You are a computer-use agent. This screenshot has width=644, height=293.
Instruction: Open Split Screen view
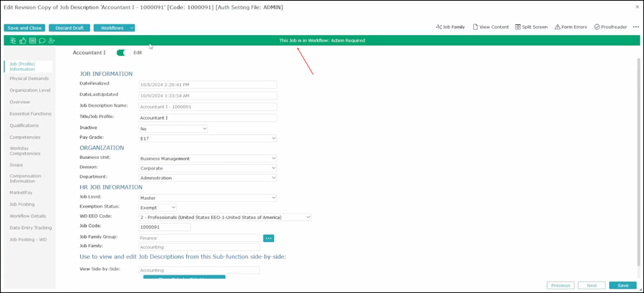click(531, 27)
